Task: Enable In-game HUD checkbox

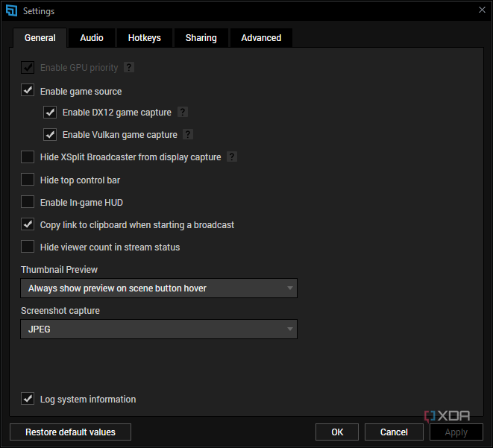Action: point(28,202)
